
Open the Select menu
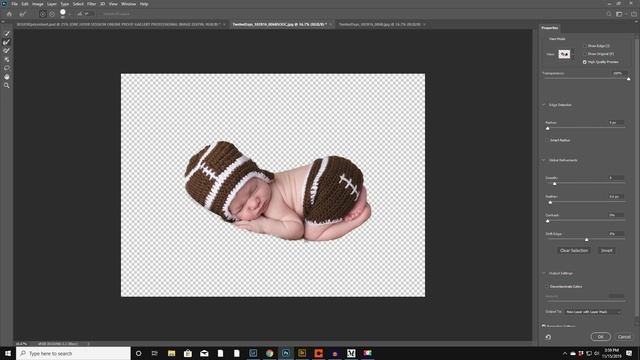78,4
